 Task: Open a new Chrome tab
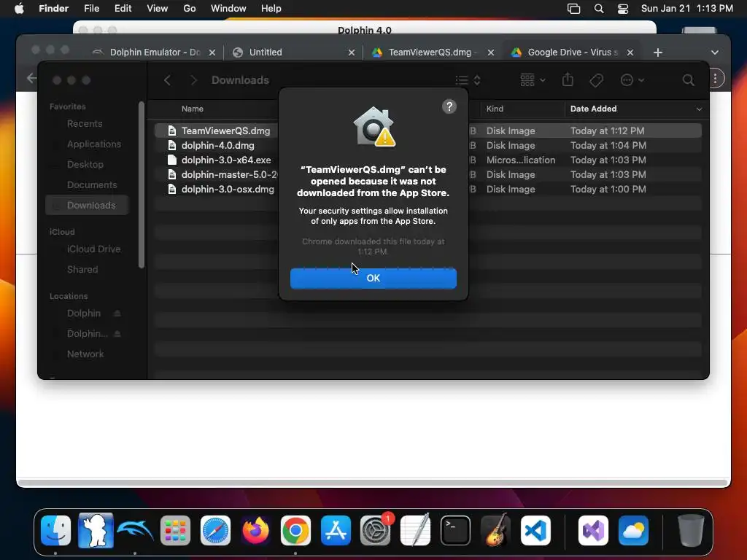click(658, 52)
